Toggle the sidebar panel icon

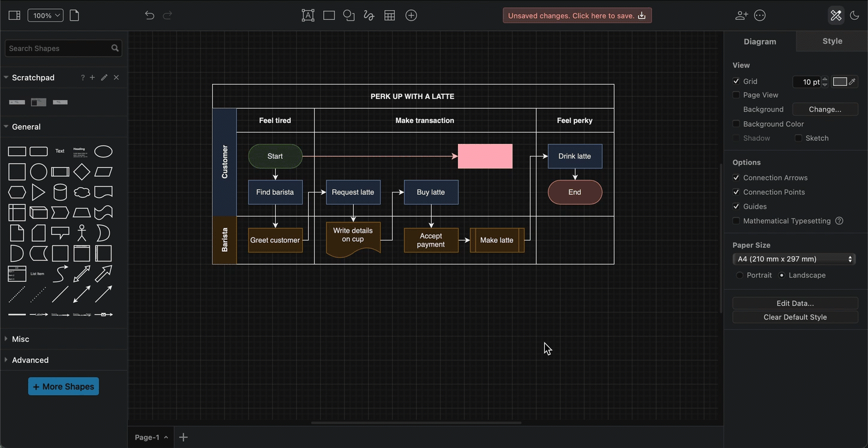point(14,16)
